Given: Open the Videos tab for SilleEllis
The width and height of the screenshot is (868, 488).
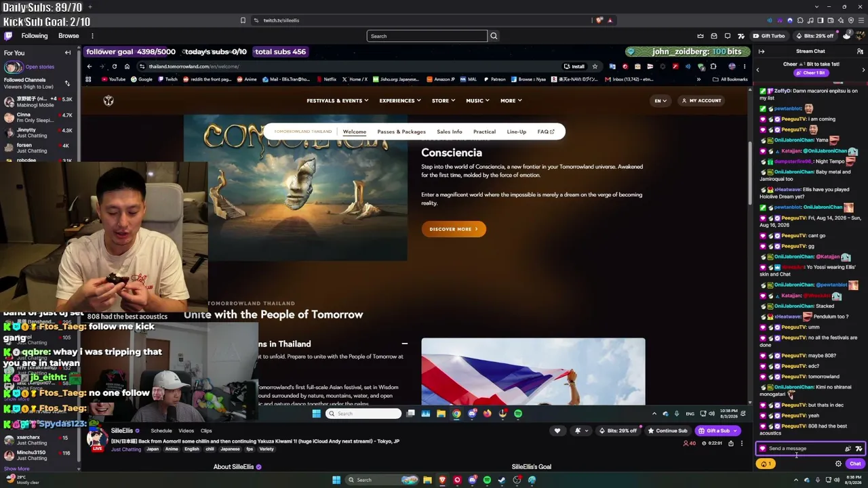Looking at the screenshot, I should tap(186, 430).
